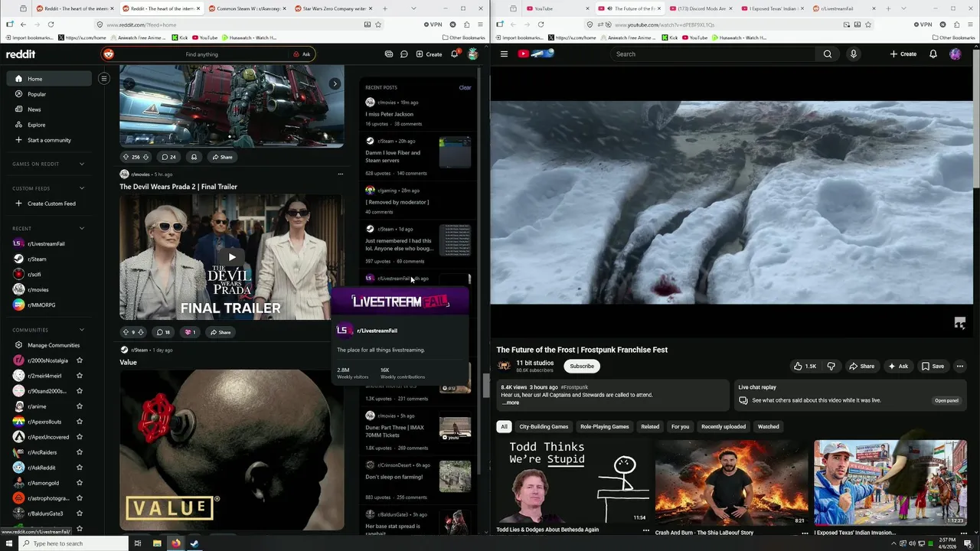
Task: Open tab list dropdown in YouTube browser
Action: point(904,8)
